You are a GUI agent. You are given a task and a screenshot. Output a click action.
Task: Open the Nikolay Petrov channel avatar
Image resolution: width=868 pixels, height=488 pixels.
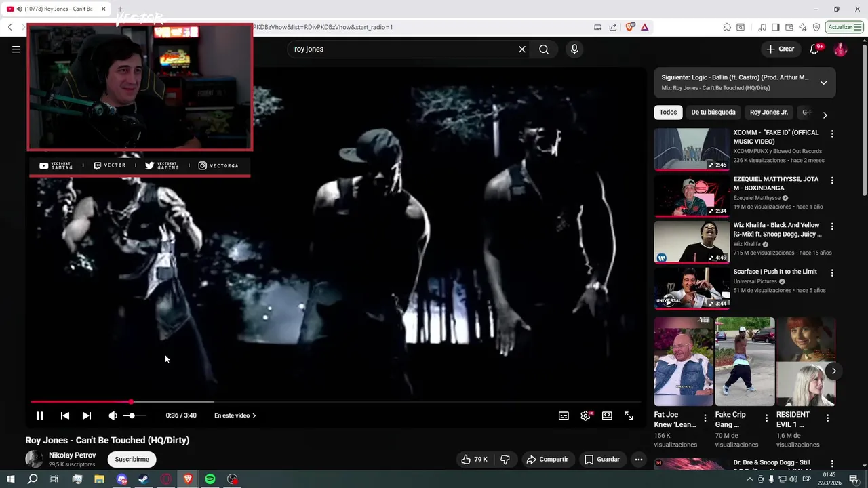click(x=34, y=459)
